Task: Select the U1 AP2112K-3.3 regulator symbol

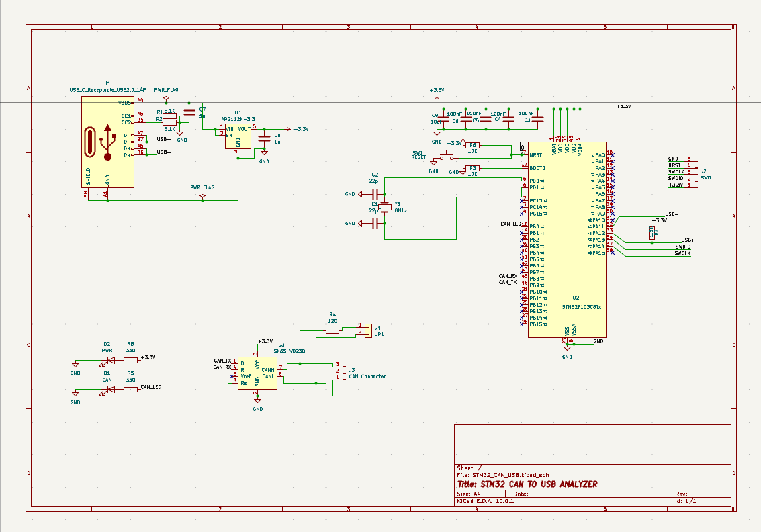Action: click(x=238, y=136)
